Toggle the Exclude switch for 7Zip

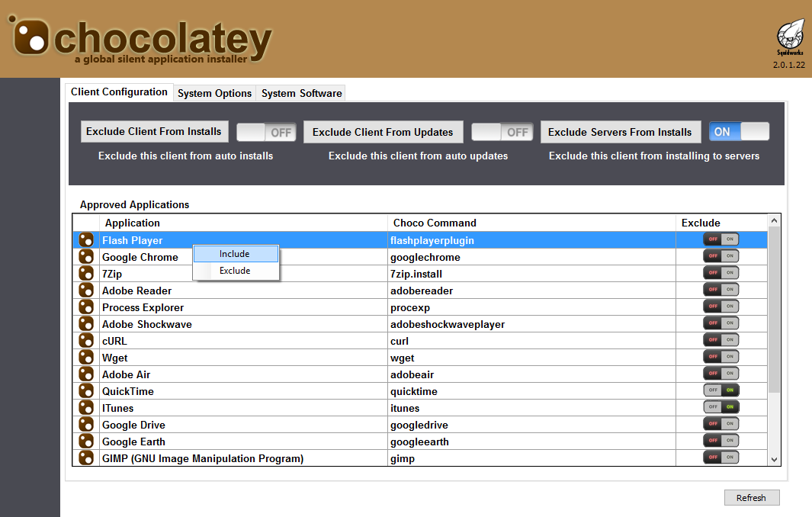721,272
